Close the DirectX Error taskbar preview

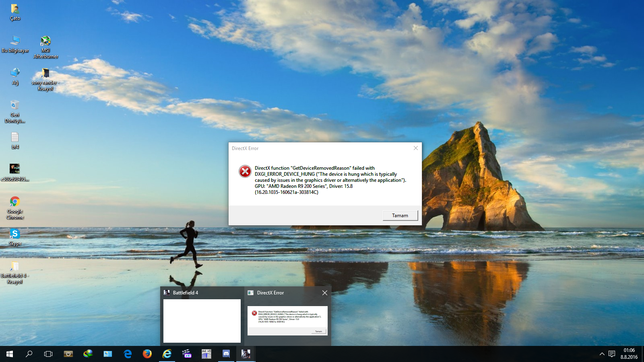[x=325, y=293]
